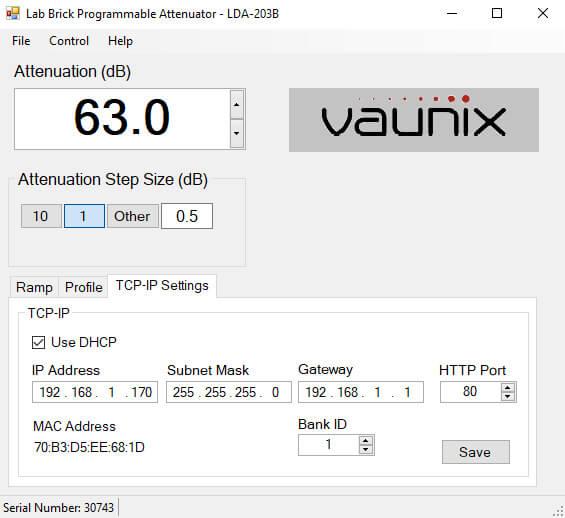Click the custom step size 0.5 field
The width and height of the screenshot is (565, 518).
point(187,216)
